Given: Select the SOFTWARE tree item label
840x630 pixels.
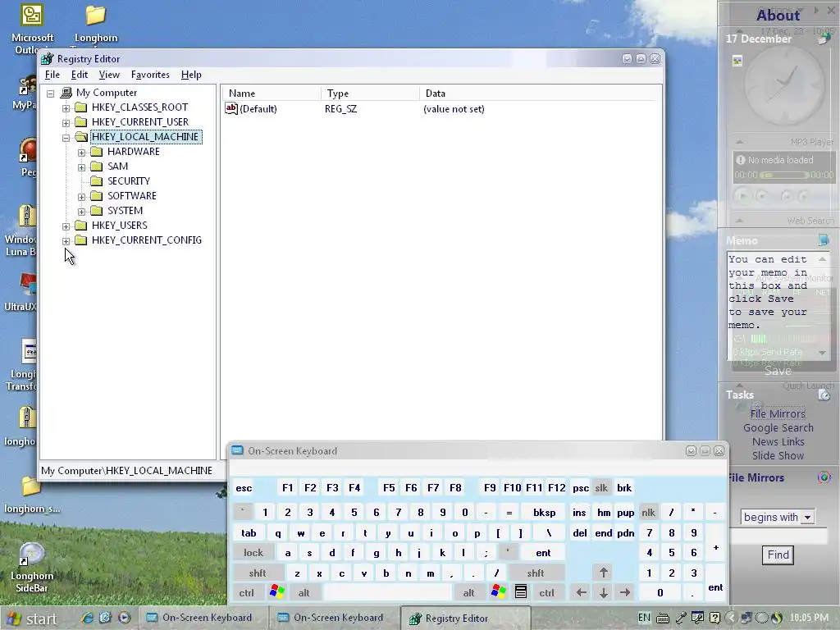Looking at the screenshot, I should coord(132,195).
